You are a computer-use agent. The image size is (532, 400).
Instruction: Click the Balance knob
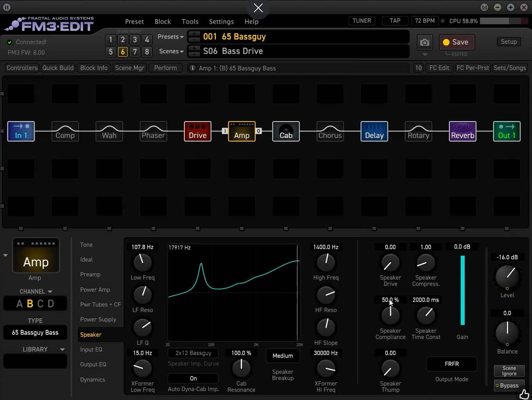507,333
